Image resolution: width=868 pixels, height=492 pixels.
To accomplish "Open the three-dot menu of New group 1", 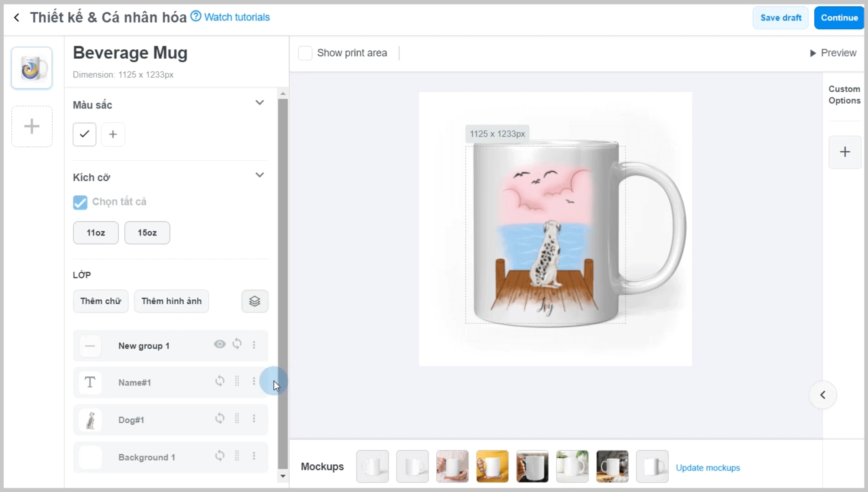I will (x=254, y=345).
